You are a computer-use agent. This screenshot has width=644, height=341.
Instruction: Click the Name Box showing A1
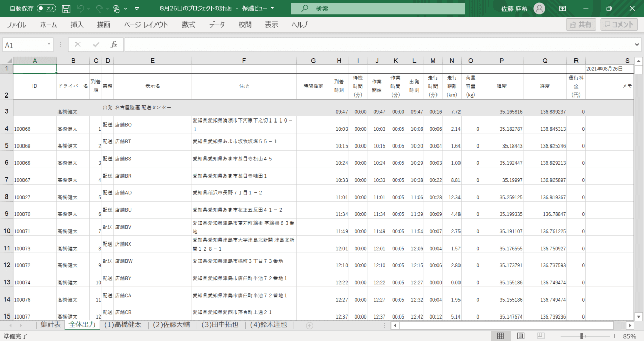[x=24, y=45]
